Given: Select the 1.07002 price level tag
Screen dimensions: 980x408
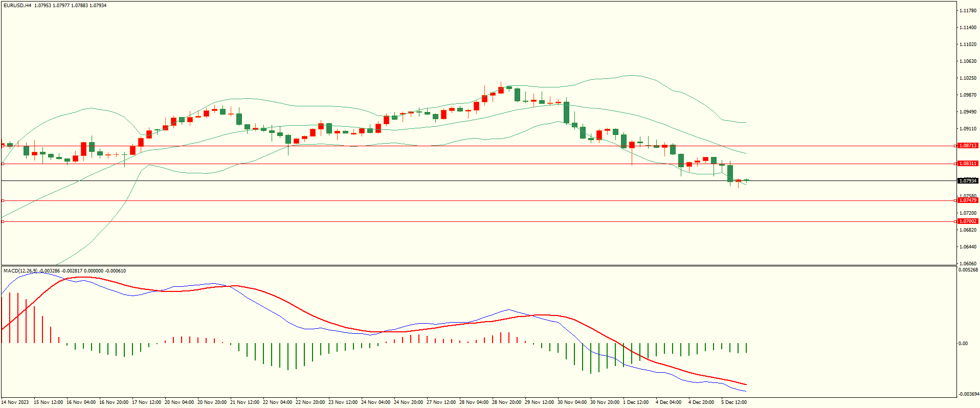Looking at the screenshot, I should (x=968, y=221).
